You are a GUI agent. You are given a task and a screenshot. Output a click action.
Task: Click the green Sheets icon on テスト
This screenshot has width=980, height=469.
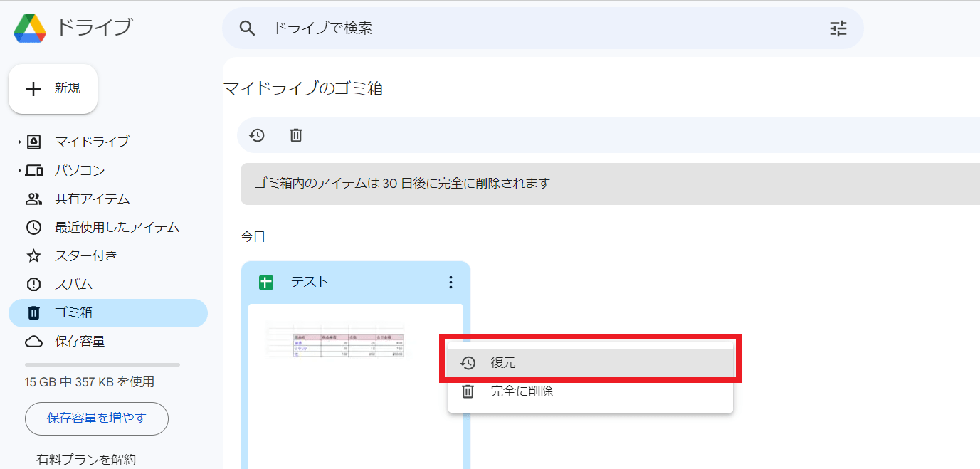(266, 283)
